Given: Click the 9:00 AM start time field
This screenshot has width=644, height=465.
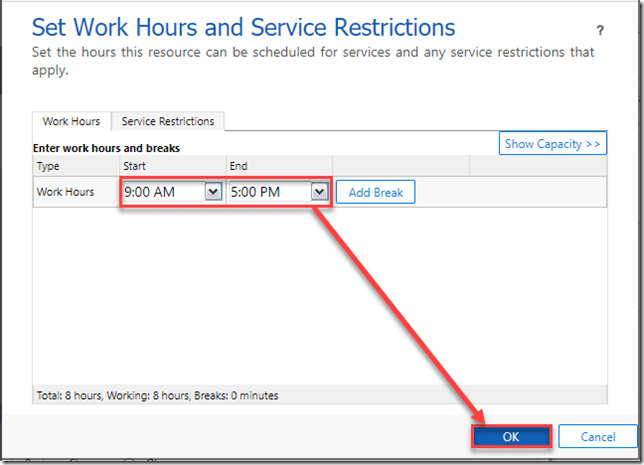Looking at the screenshot, I should [x=162, y=192].
